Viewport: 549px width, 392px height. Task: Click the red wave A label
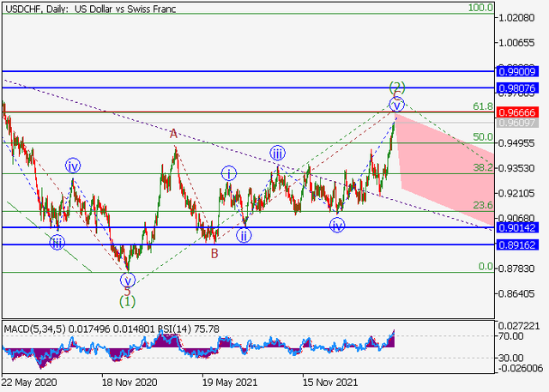173,134
